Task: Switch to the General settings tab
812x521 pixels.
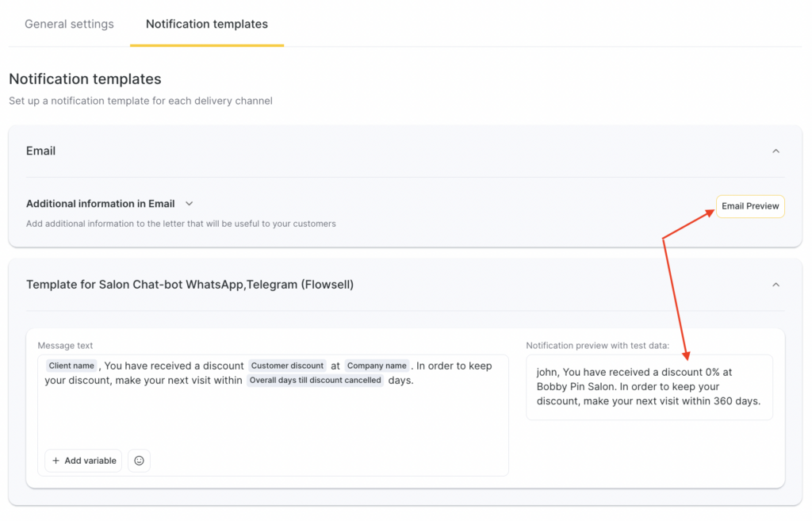Action: click(69, 24)
